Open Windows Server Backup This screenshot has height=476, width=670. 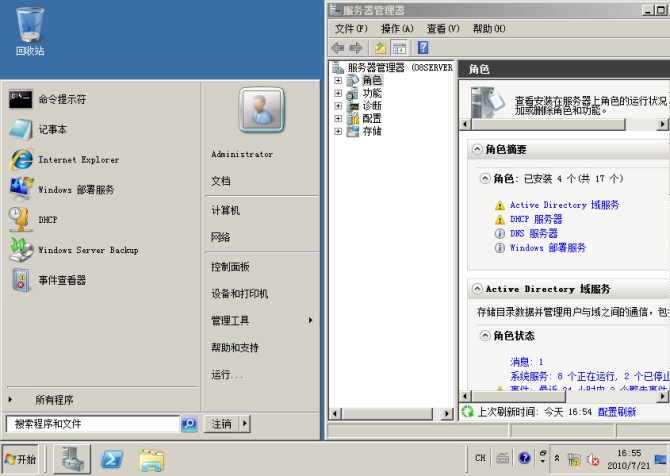[88, 250]
